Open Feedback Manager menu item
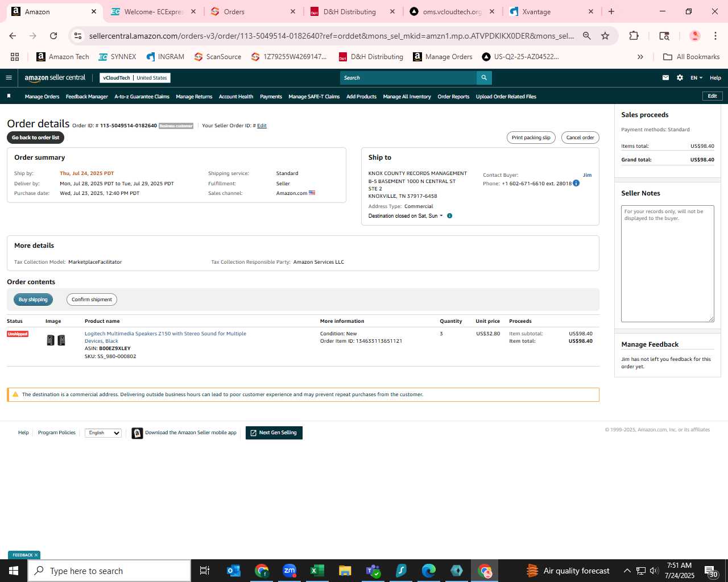Viewport: 728px width, 582px height. [87, 97]
